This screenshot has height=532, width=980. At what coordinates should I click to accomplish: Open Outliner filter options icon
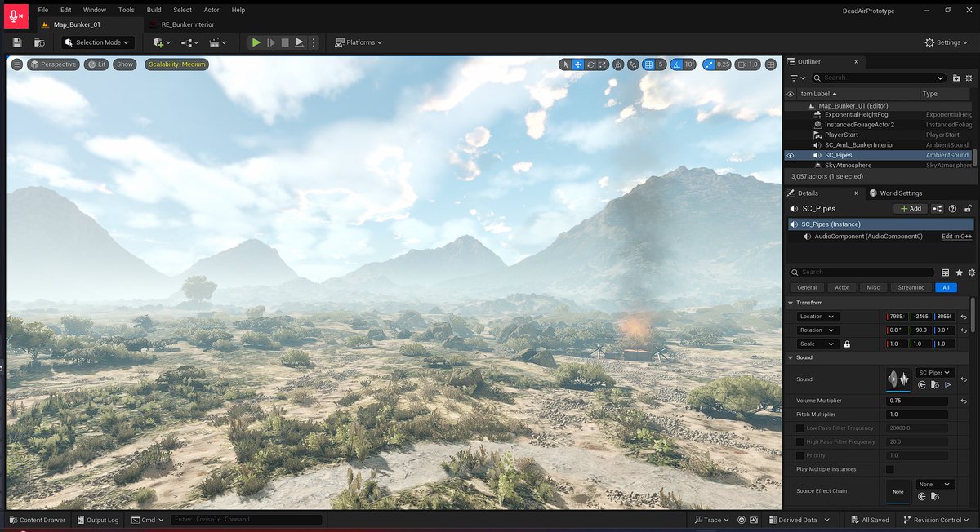point(796,78)
